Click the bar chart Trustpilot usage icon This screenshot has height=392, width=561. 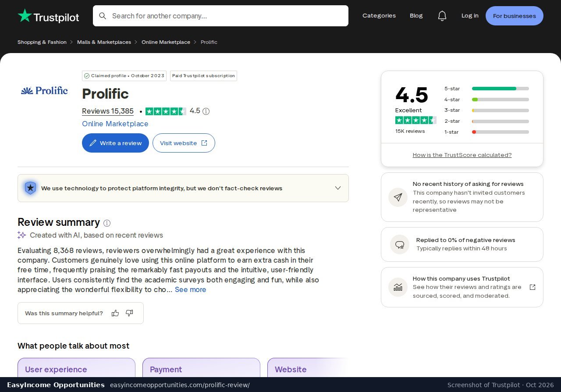click(398, 287)
